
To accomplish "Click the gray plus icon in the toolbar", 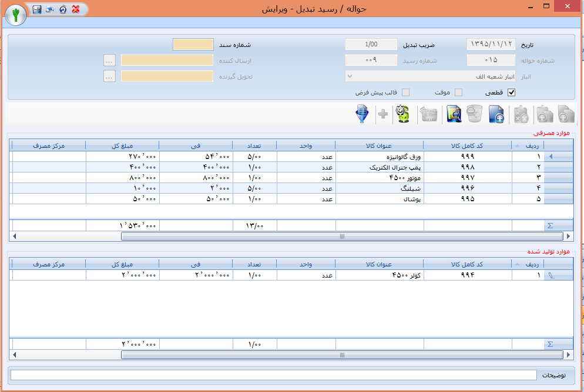I will pyautogui.click(x=383, y=114).
